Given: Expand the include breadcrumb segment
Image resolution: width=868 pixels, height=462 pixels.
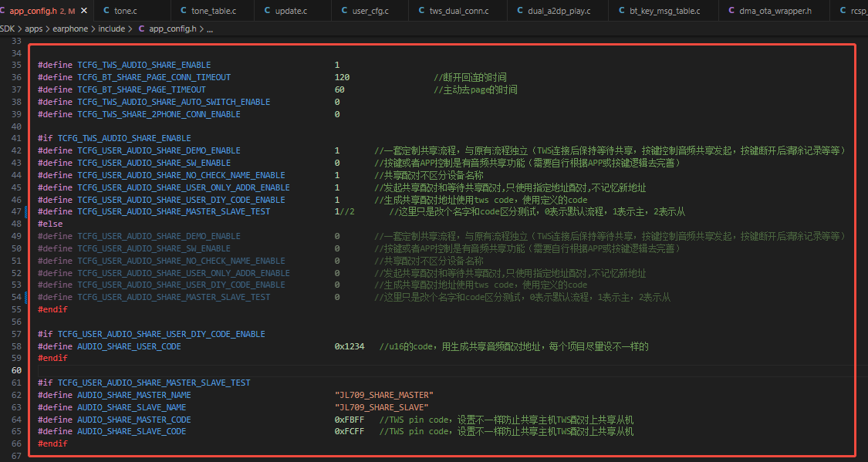Looking at the screenshot, I should point(111,29).
